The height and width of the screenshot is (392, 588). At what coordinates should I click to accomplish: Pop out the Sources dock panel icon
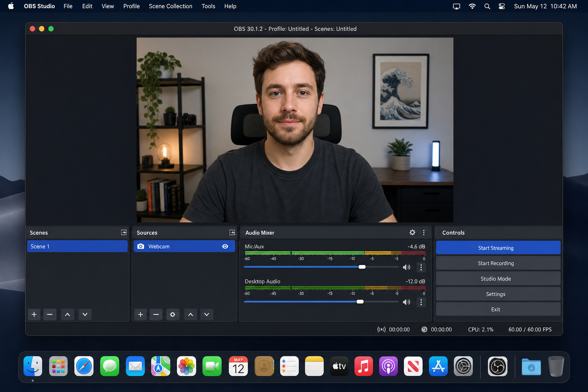(x=232, y=232)
